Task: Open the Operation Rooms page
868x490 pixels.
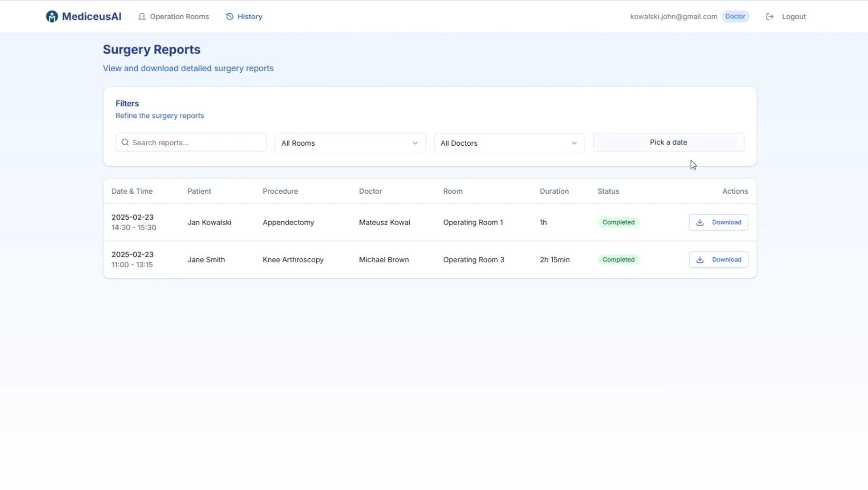Action: pyautogui.click(x=174, y=17)
